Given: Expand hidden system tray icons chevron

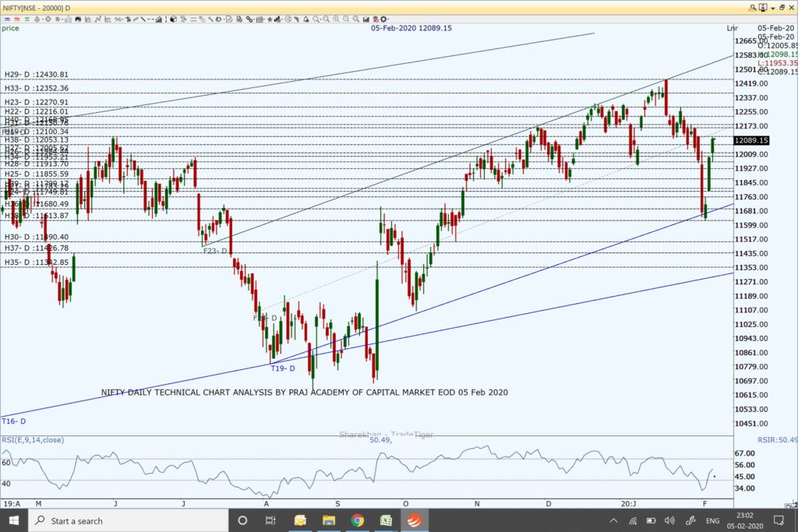Looking at the screenshot, I should click(x=614, y=520).
